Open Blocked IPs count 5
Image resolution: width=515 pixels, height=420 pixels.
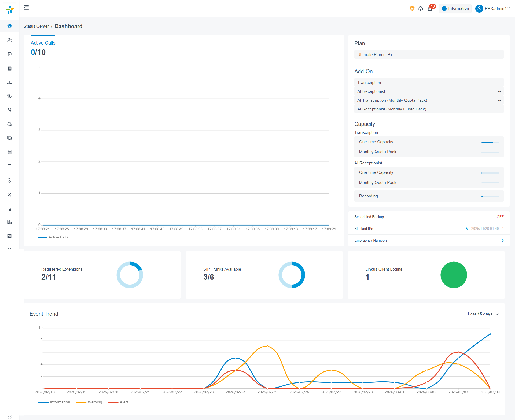467,229
